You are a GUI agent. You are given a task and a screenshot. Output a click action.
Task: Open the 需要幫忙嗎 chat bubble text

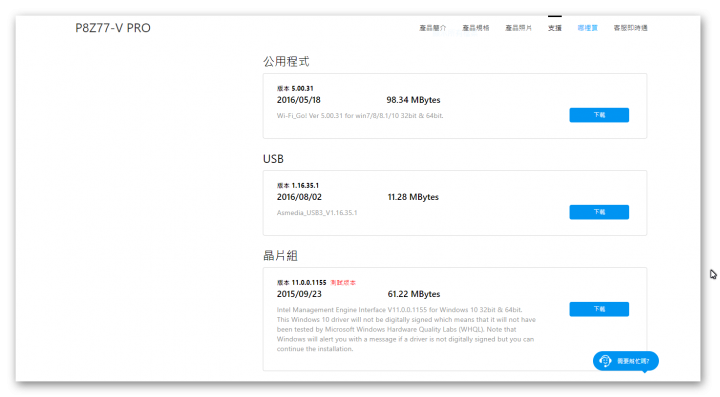633,361
